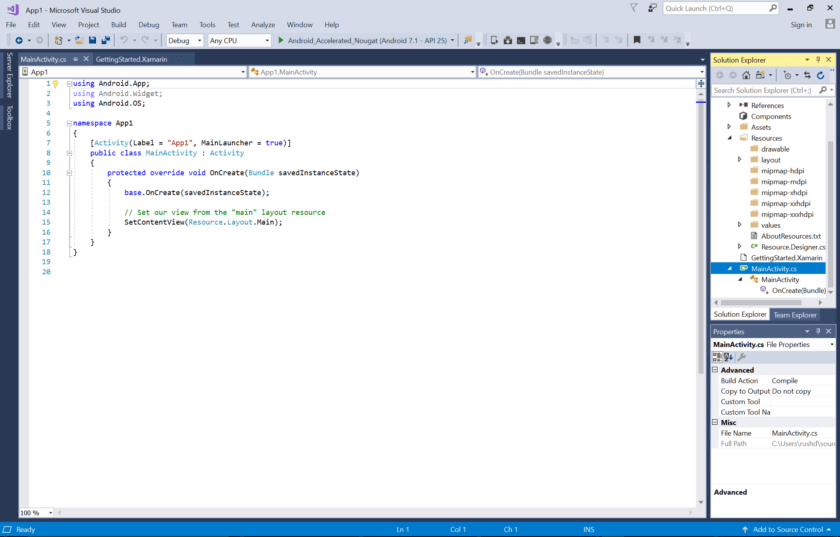This screenshot has height=537, width=840.
Task: Click the Property Pages wrench icon
Action: [742, 357]
